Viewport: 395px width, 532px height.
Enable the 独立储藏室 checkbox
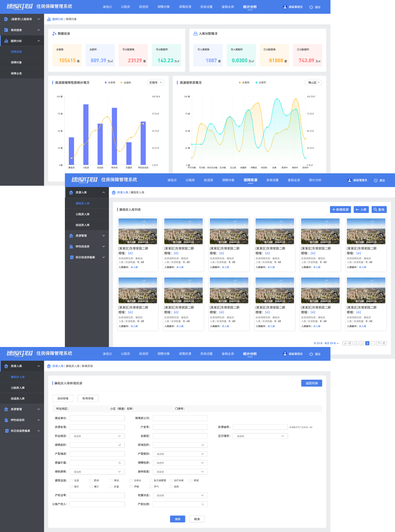pos(151,481)
